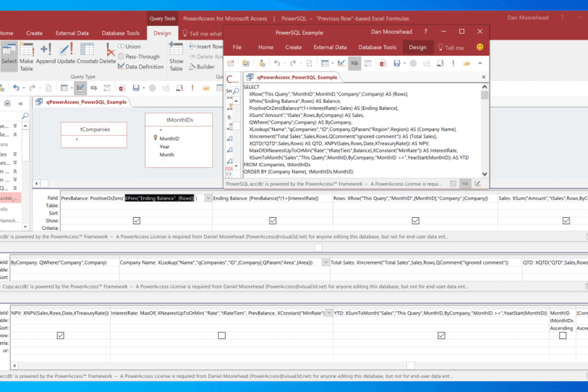Open undo history dropdown in main window
This screenshot has width=588, height=392.
coord(24,88)
